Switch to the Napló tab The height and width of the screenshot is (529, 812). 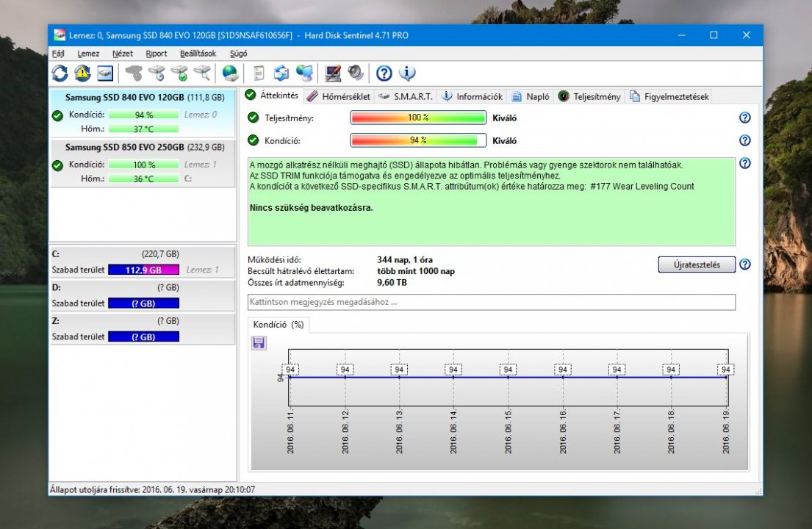pyautogui.click(x=531, y=96)
